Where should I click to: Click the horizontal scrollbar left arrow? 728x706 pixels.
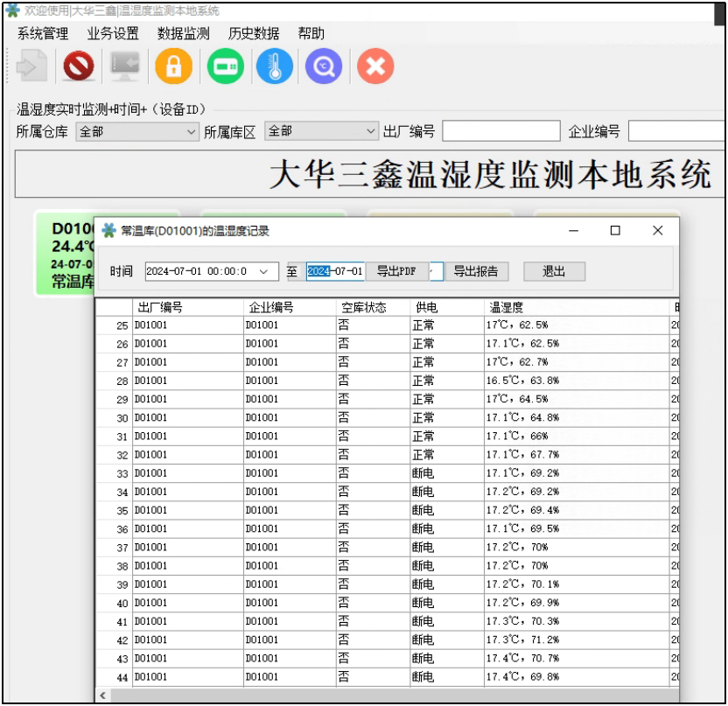click(103, 696)
